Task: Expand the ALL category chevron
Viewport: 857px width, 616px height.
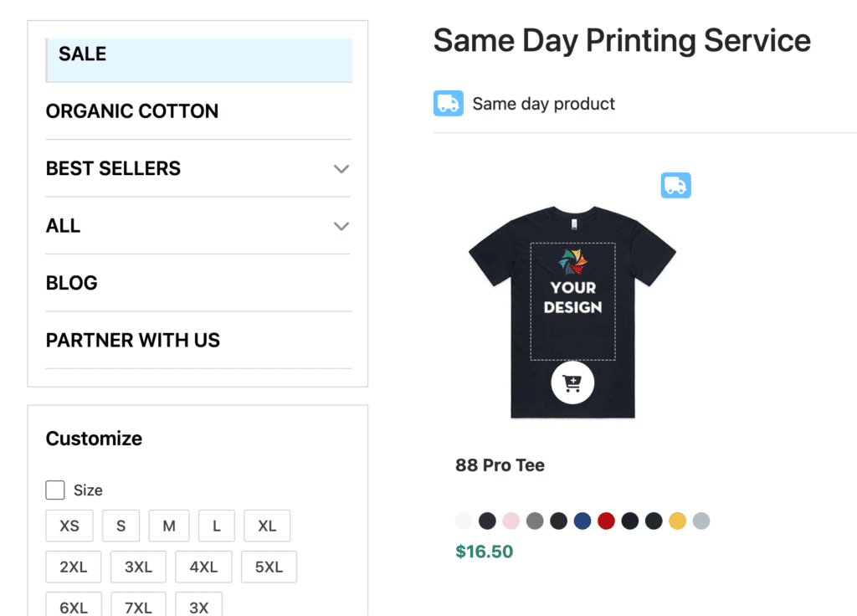Action: click(x=341, y=226)
